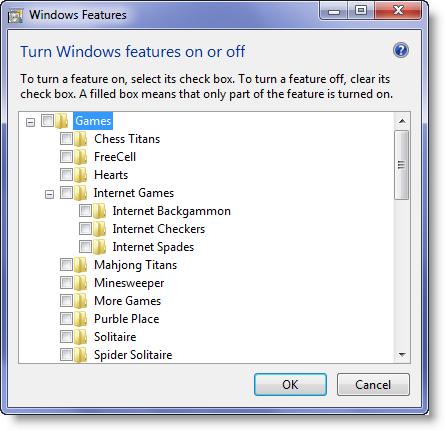Click the blue help question mark icon
The width and height of the screenshot is (445, 431).
tap(401, 50)
